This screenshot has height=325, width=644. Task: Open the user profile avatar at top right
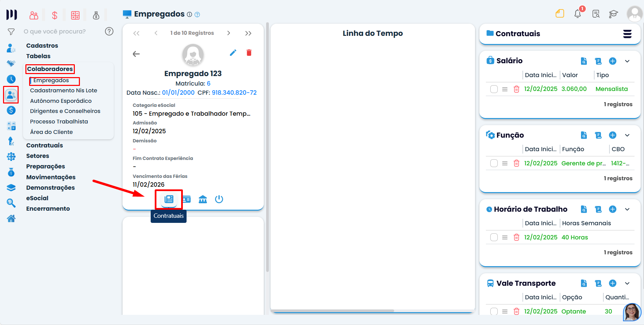[x=635, y=14]
